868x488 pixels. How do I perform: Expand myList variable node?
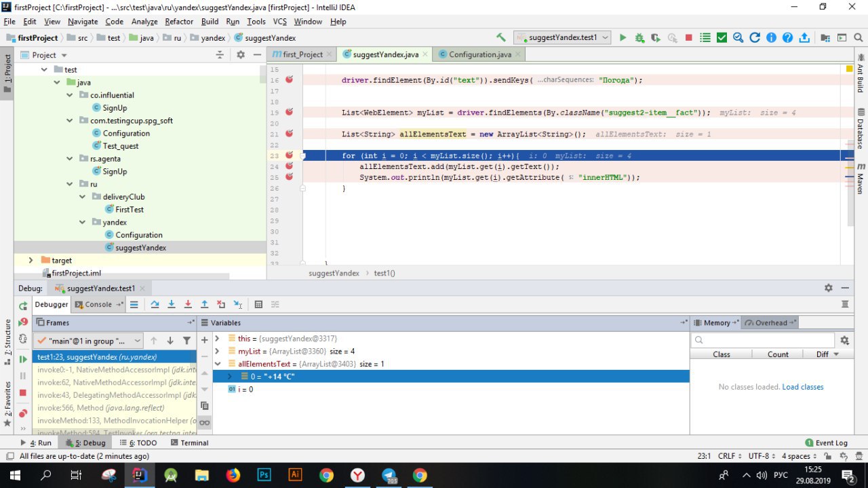(217, 351)
